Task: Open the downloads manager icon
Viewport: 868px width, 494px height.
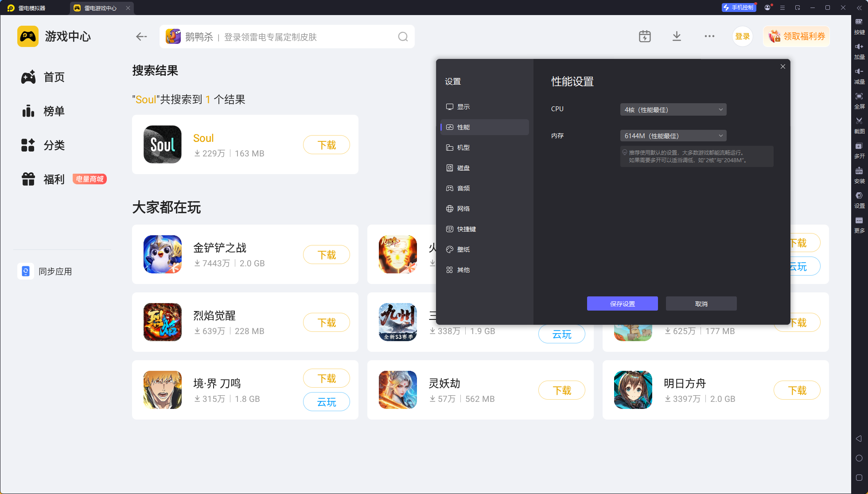Action: coord(677,36)
